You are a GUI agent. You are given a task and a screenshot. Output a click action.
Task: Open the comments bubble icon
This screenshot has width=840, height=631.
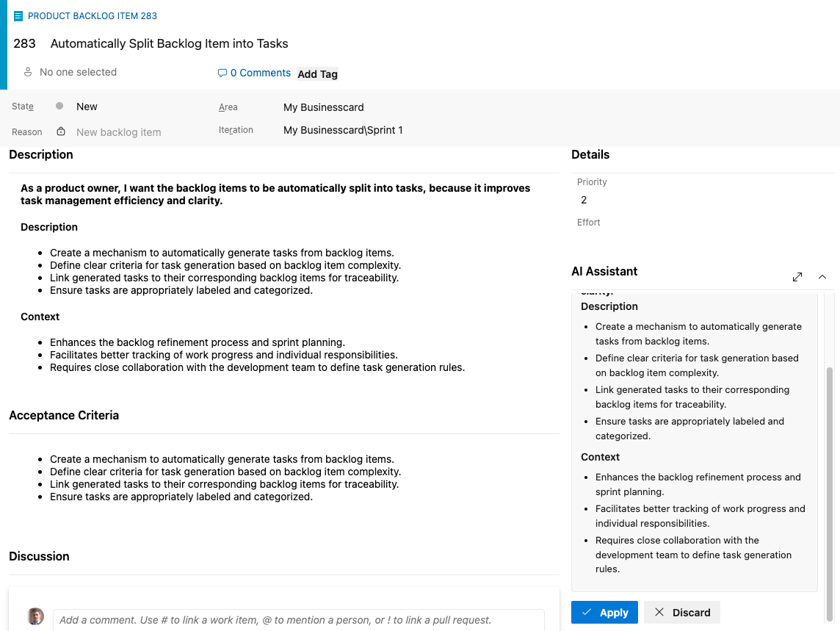[222, 73]
